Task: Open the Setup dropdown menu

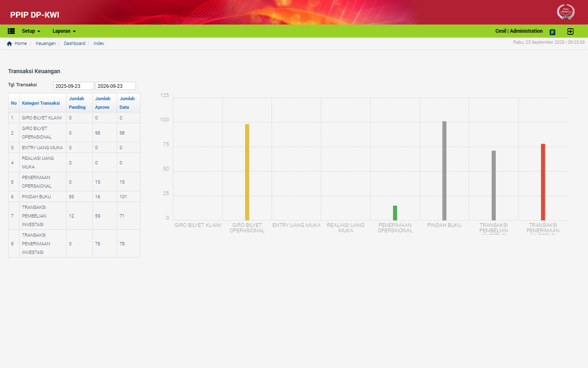Action: click(31, 31)
